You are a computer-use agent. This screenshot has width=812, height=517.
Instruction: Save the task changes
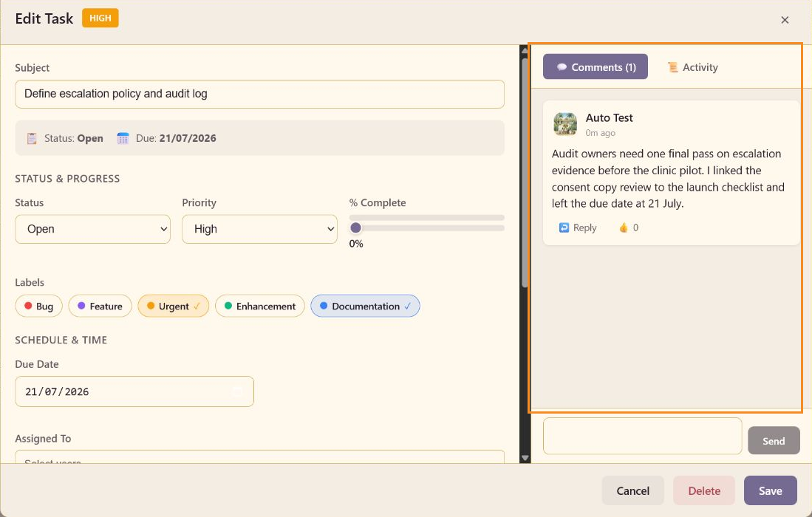(x=770, y=490)
